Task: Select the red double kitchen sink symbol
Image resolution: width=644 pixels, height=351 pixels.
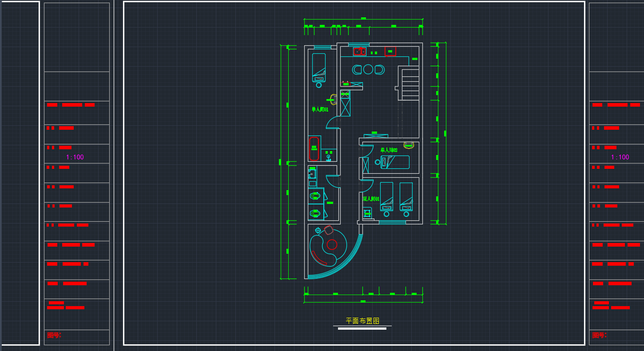Action: click(360, 52)
